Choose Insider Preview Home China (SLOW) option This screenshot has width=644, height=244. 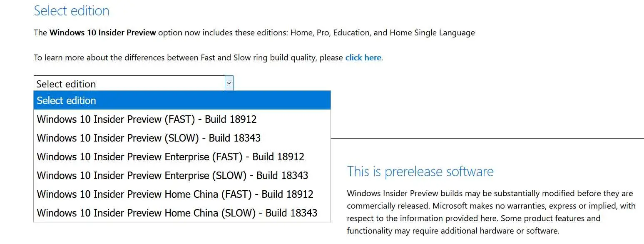177,213
